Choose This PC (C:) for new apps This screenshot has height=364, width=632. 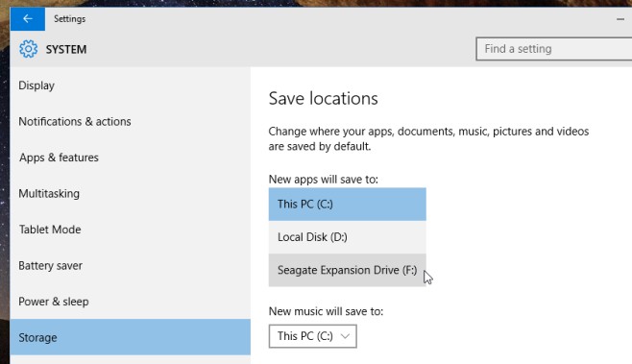click(x=348, y=204)
